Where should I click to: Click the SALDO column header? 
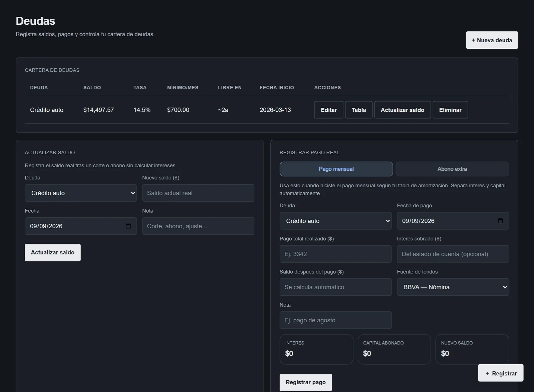(92, 88)
